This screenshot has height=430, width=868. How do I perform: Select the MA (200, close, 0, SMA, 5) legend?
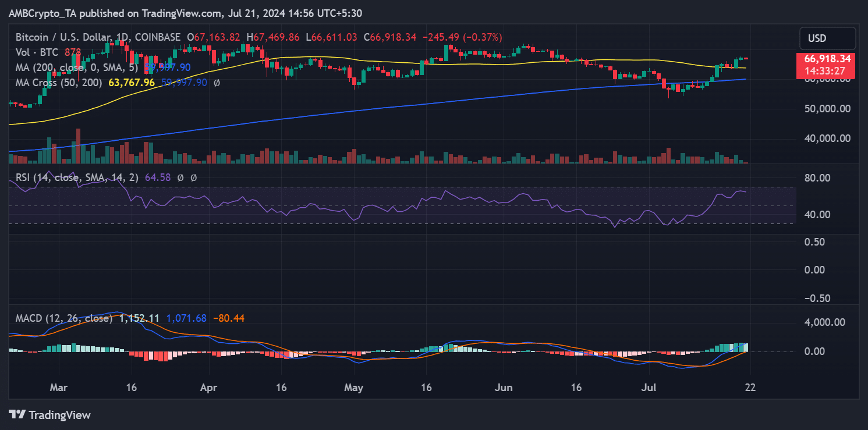78,67
